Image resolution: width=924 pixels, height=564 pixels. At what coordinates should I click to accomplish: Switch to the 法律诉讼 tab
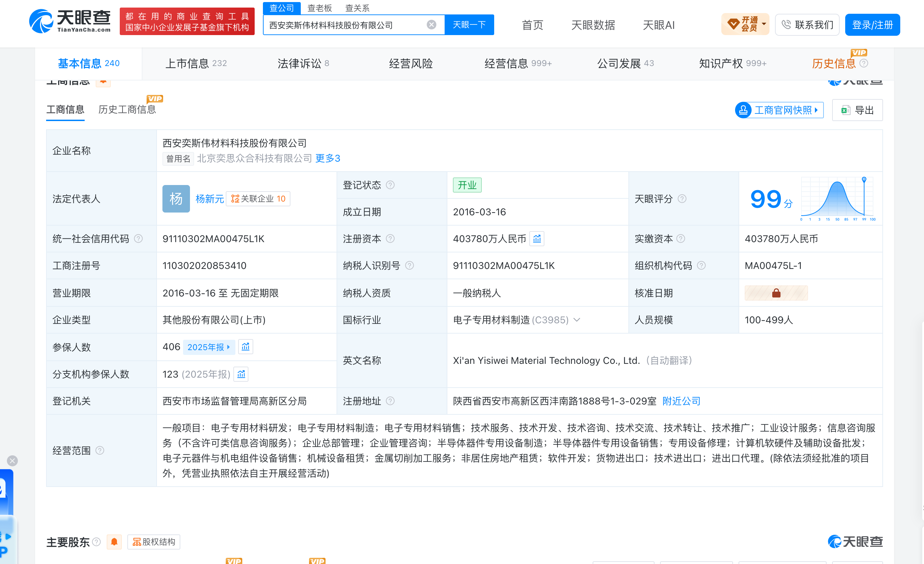303,63
